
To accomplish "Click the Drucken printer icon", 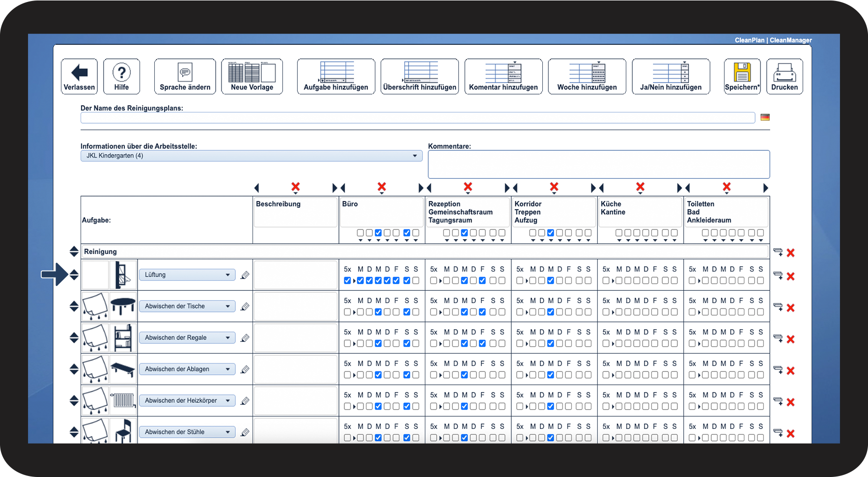I will [784, 73].
